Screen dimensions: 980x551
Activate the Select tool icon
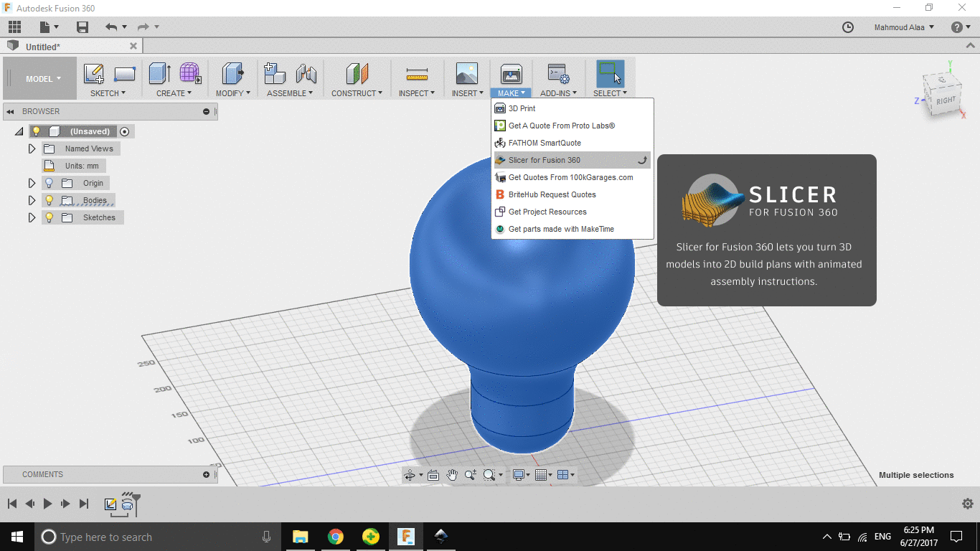[610, 73]
